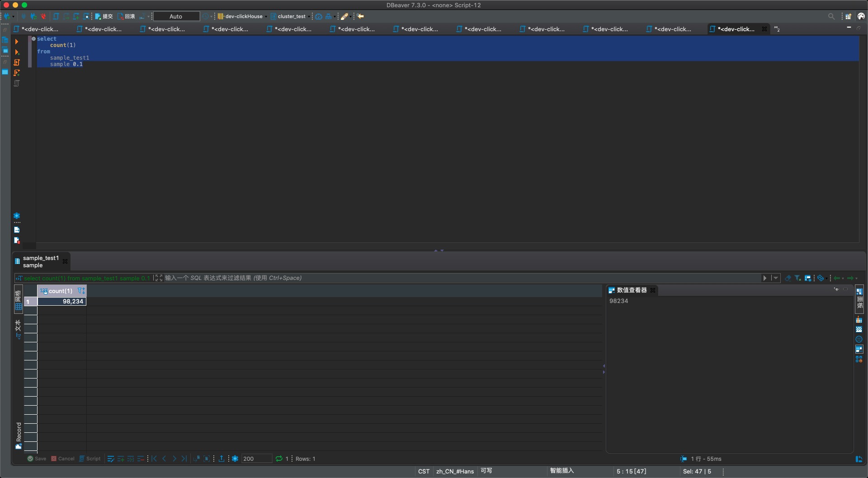868x478 pixels.
Task: Click the fetch size 200 input field
Action: point(257,459)
